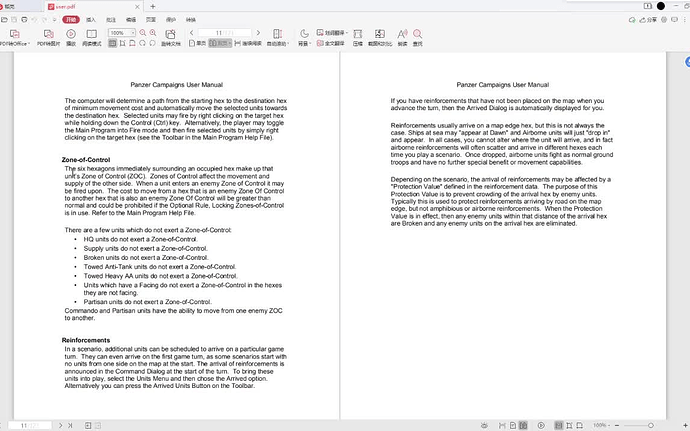Viewport: 690px width, 431px height.
Task: Click the rotate document tool
Action: click(x=170, y=37)
